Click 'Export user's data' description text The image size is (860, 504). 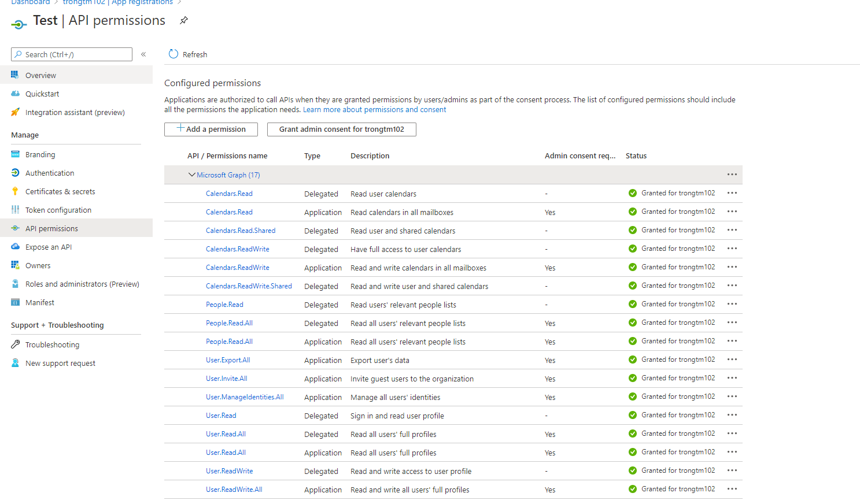point(380,360)
